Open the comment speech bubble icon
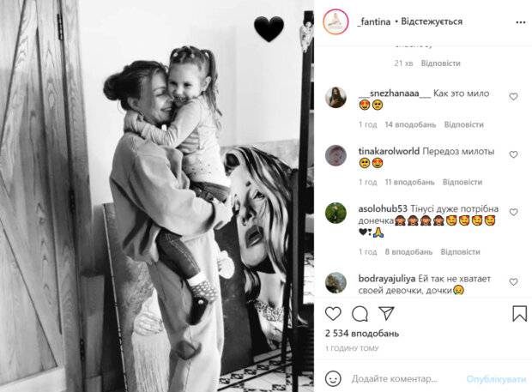This screenshot has height=392, width=532. coord(360,314)
